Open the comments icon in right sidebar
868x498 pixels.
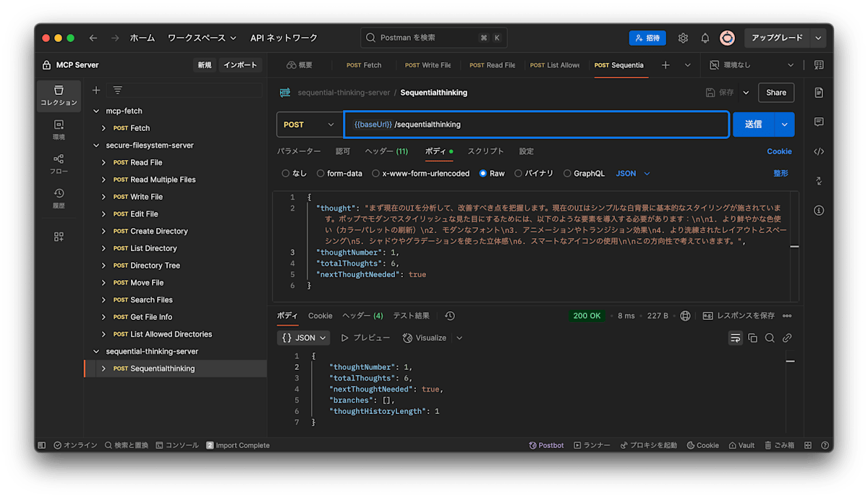(x=819, y=122)
